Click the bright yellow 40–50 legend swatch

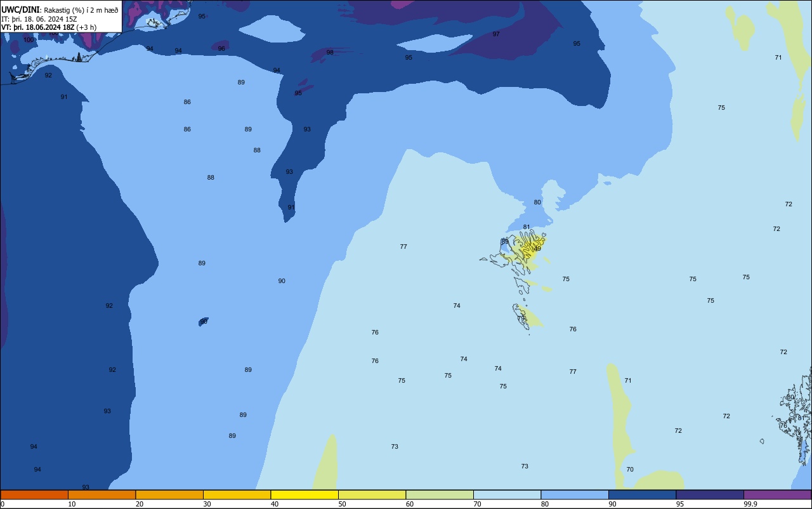pos(304,494)
